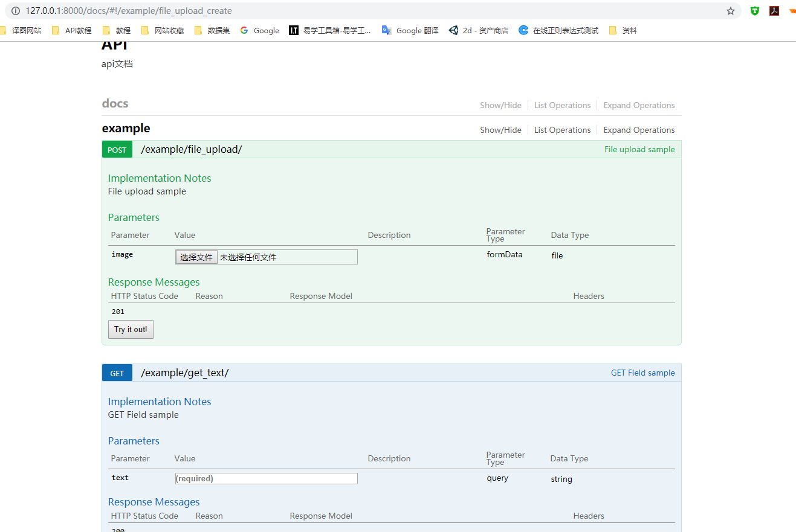Viewport: 796px width, 532px height.
Task: Open the PDF extension icon
Action: [774, 11]
